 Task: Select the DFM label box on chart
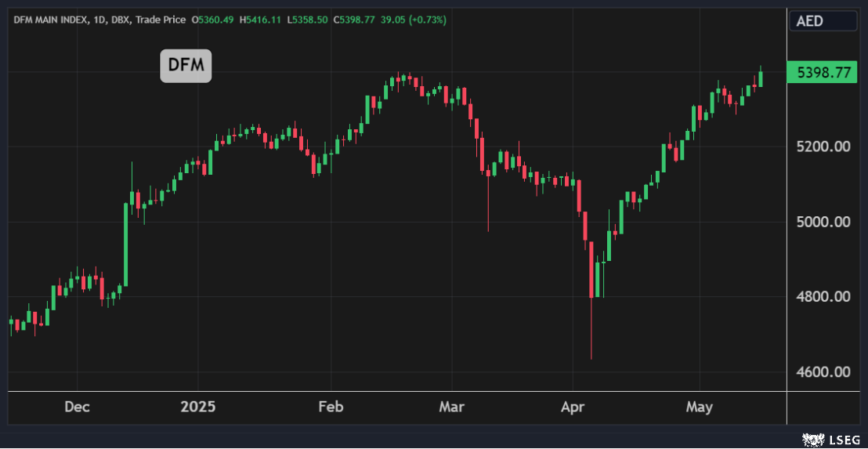tap(186, 66)
